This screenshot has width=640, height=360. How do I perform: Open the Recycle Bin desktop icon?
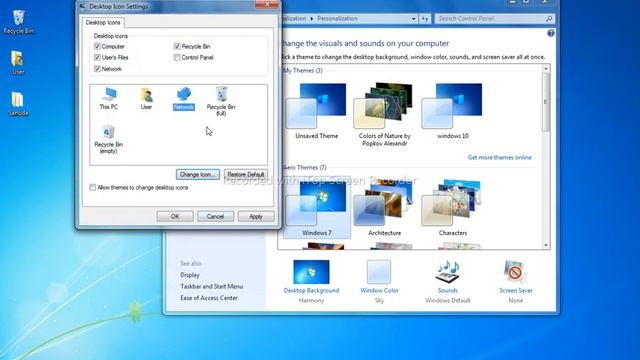click(x=18, y=22)
